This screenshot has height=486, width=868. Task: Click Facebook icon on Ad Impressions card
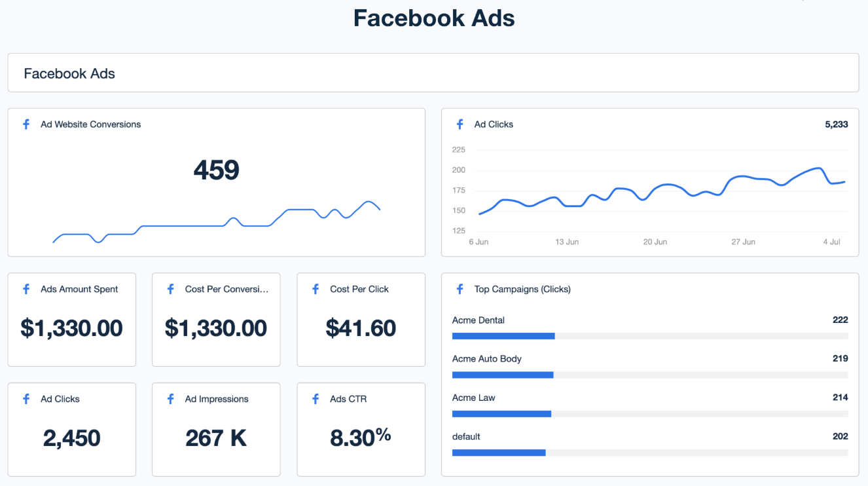pos(171,399)
